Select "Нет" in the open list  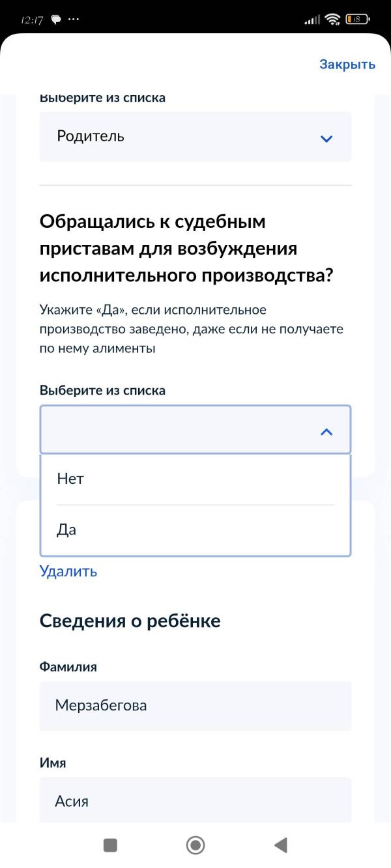[195, 479]
